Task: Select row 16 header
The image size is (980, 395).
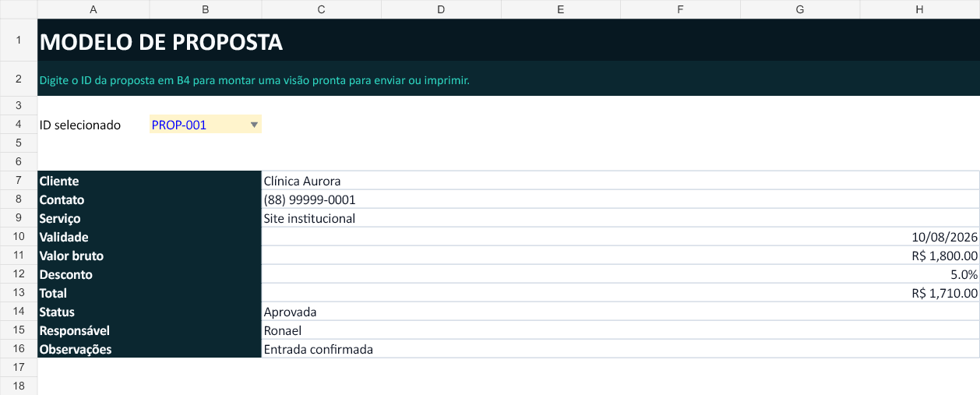Action: 19,349
